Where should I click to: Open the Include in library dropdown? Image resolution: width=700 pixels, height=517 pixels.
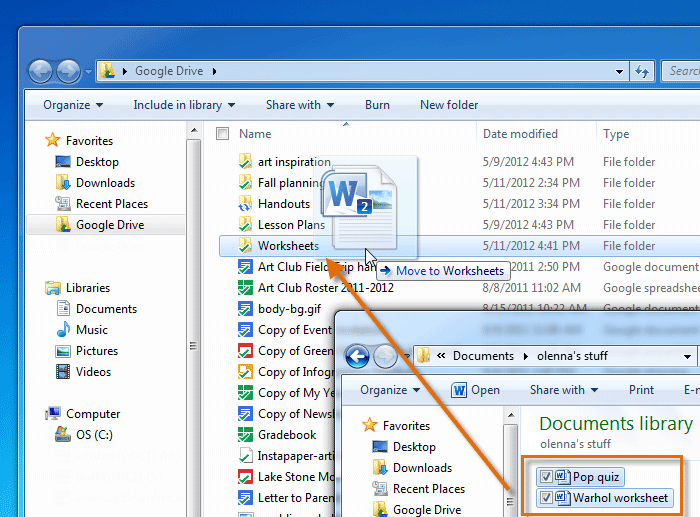[184, 105]
